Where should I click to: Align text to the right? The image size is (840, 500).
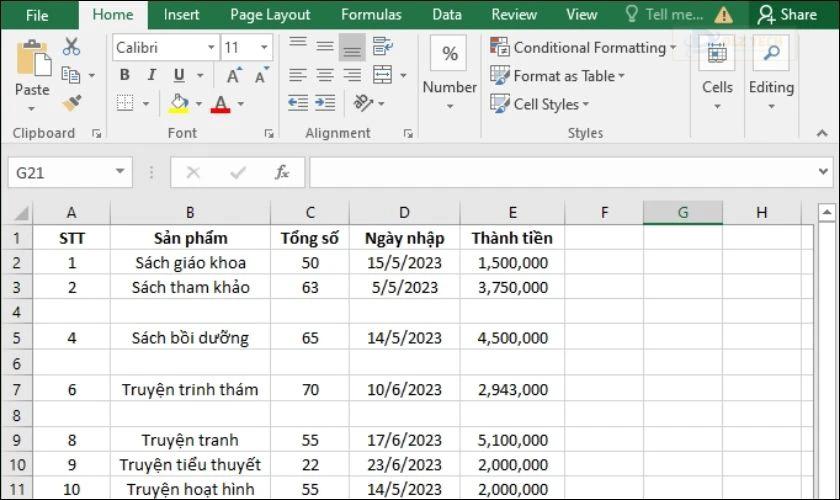[352, 75]
